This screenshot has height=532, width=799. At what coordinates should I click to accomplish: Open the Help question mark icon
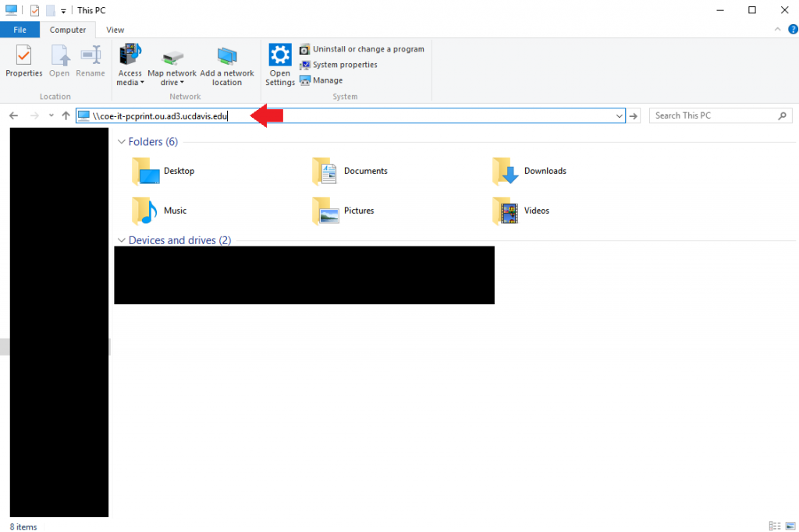click(x=793, y=30)
